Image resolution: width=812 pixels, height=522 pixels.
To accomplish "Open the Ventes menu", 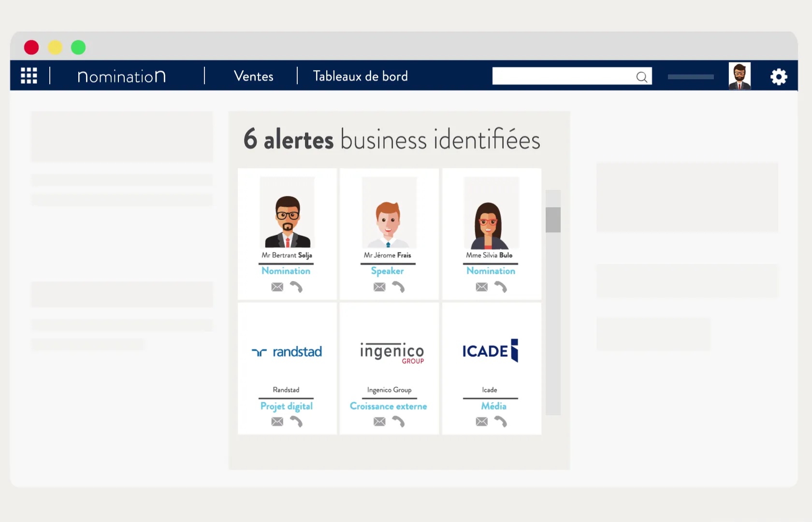I will pyautogui.click(x=254, y=76).
